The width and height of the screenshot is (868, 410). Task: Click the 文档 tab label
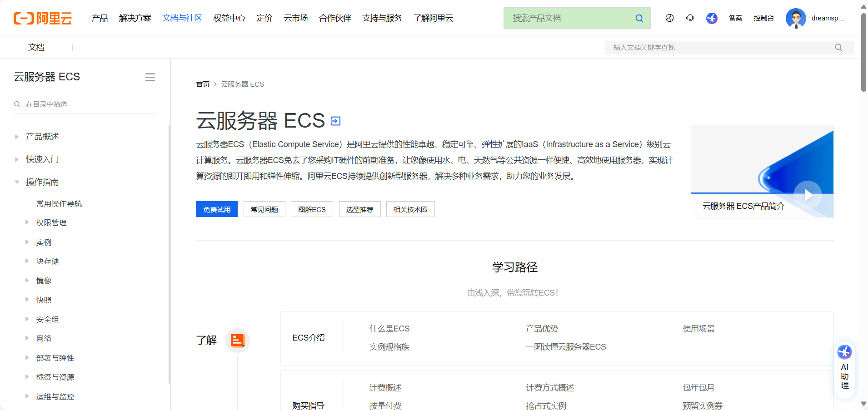[x=36, y=47]
